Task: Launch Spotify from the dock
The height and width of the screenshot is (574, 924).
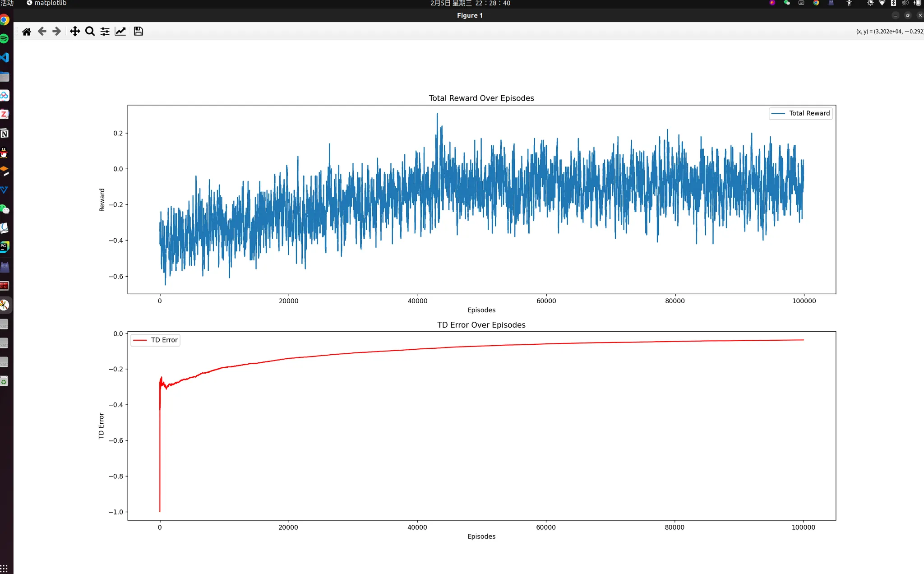Action: click(x=4, y=39)
